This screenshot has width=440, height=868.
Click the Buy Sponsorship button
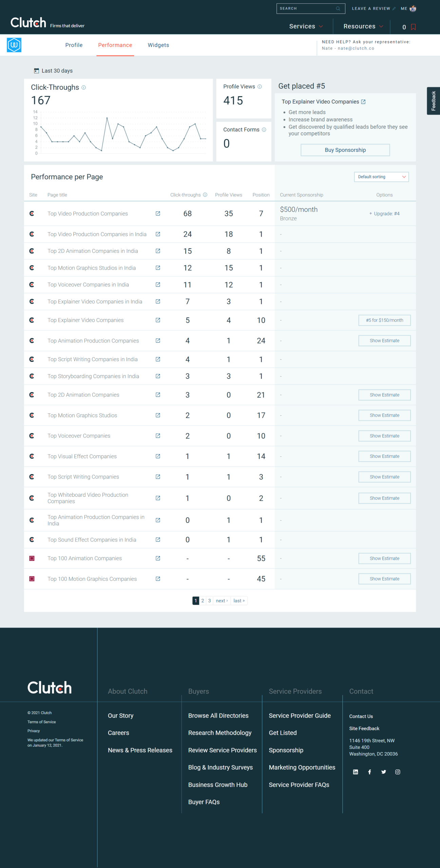pyautogui.click(x=345, y=150)
